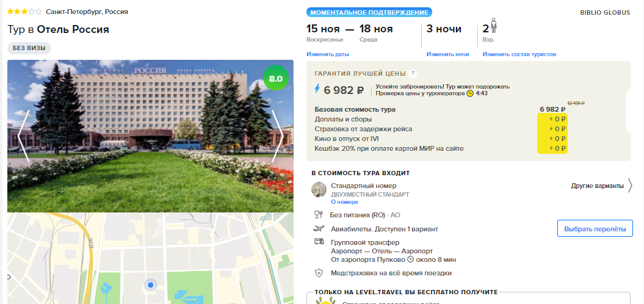This screenshot has height=304, width=644.
Task: Click the lightning icon beside the price
Action: tap(317, 89)
